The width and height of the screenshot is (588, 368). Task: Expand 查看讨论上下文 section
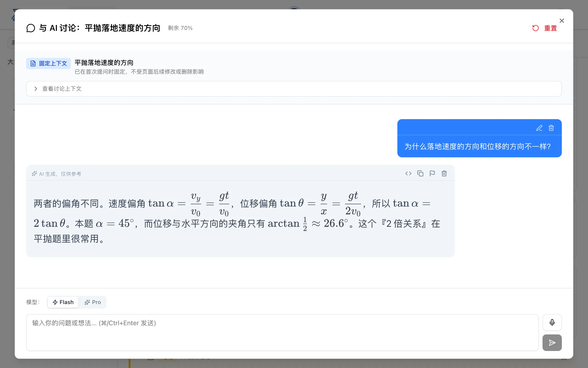tap(294, 89)
